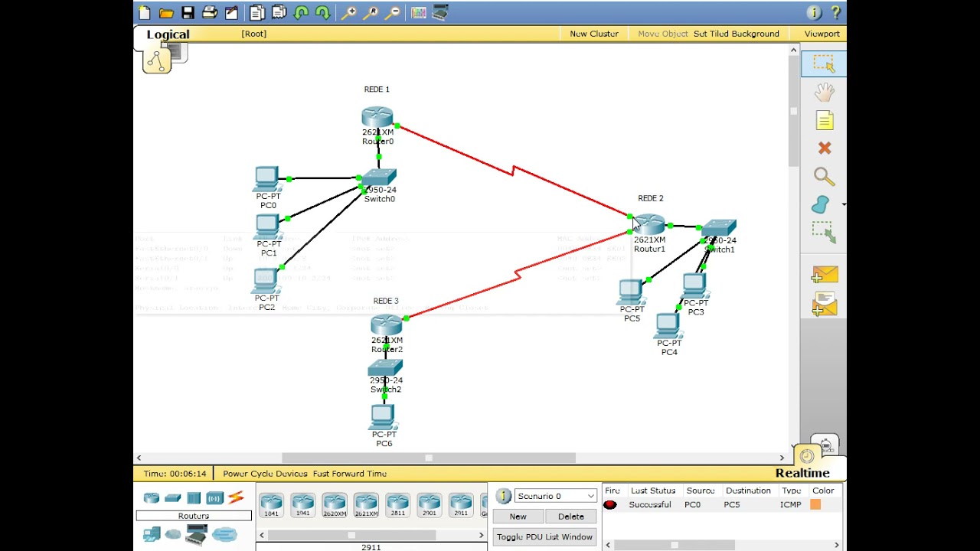This screenshot has width=980, height=551.
Task: Choose the Custom Made Devices category
Action: coord(196,534)
